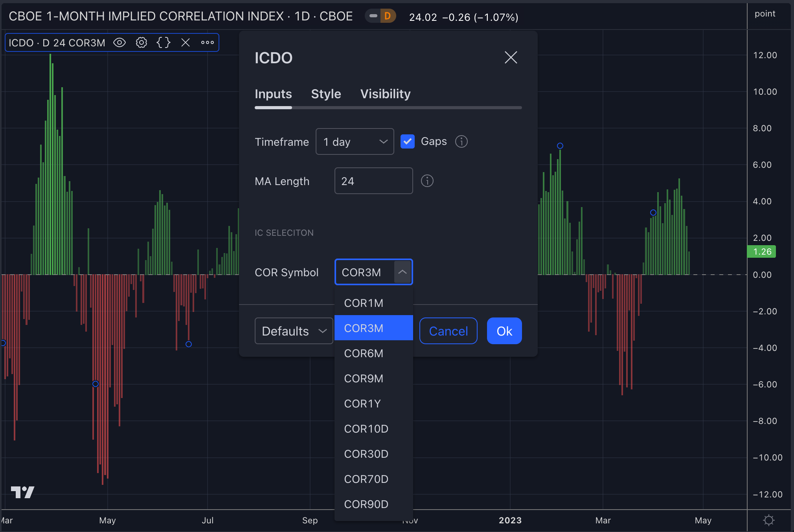This screenshot has height=532, width=794.
Task: Toggle the D delayed data badge
Action: [x=387, y=16]
